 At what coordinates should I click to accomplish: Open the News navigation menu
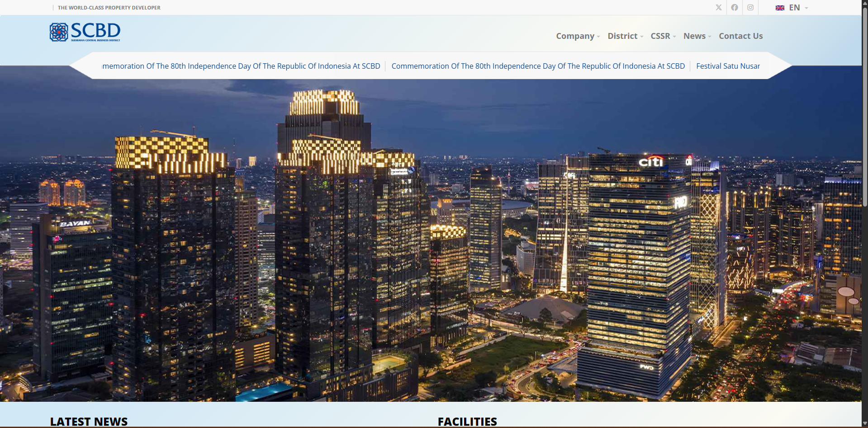697,36
